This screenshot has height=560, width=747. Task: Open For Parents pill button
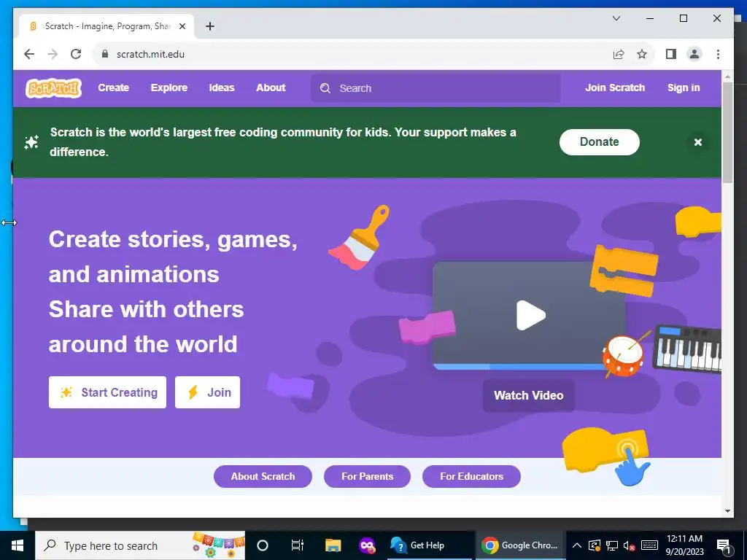[x=368, y=476]
